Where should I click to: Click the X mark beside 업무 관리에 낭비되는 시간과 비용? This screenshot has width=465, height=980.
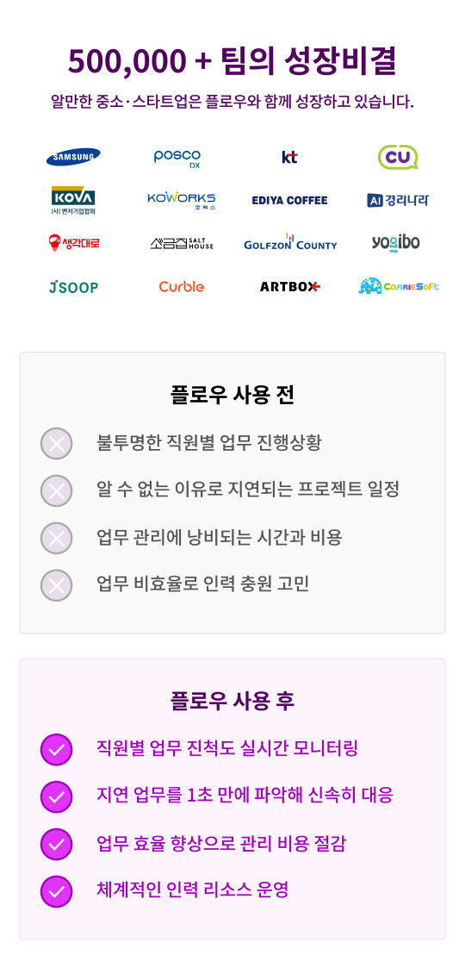[56, 538]
